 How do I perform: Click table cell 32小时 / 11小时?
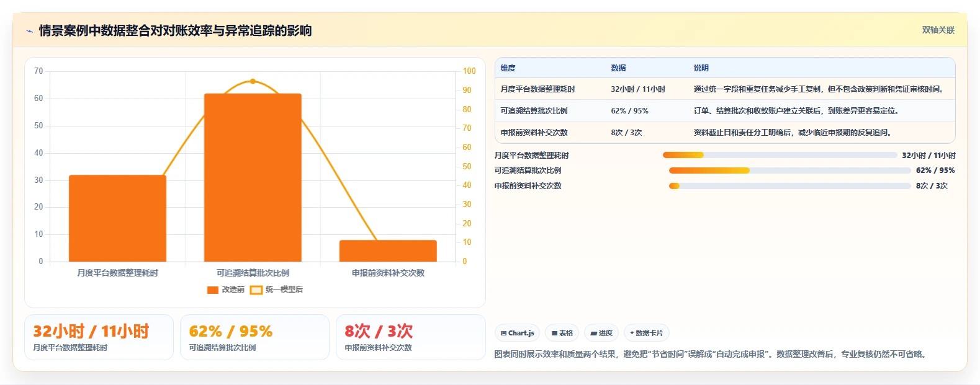pyautogui.click(x=638, y=89)
